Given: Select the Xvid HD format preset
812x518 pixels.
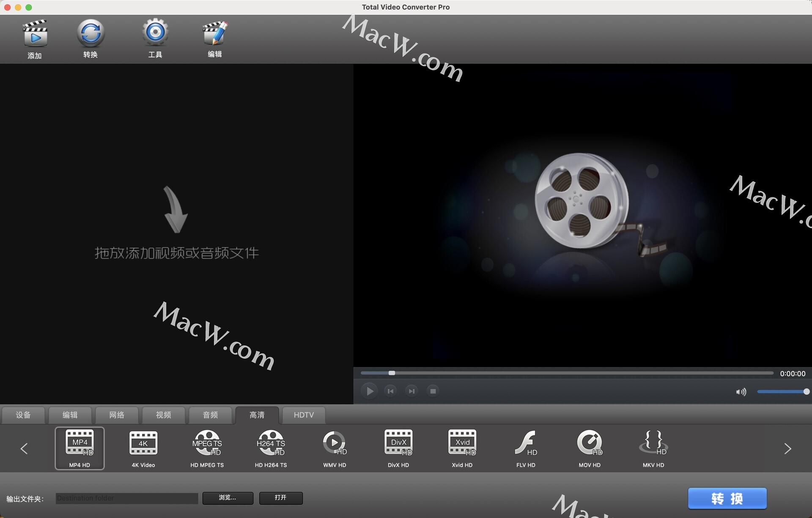Looking at the screenshot, I should point(462,448).
